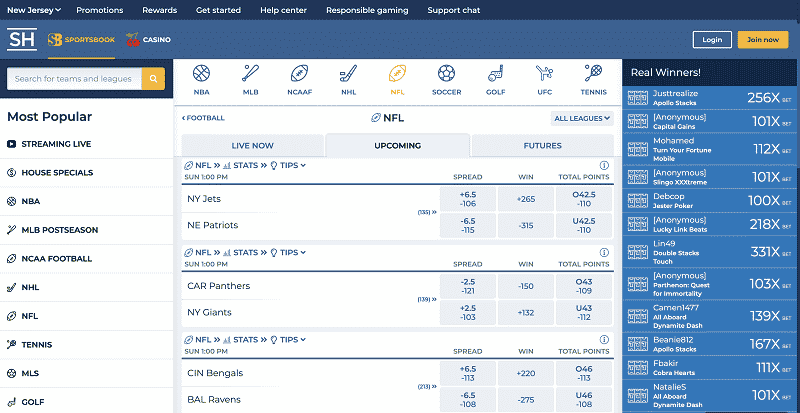Open the New Jersey state dropdown

34,10
